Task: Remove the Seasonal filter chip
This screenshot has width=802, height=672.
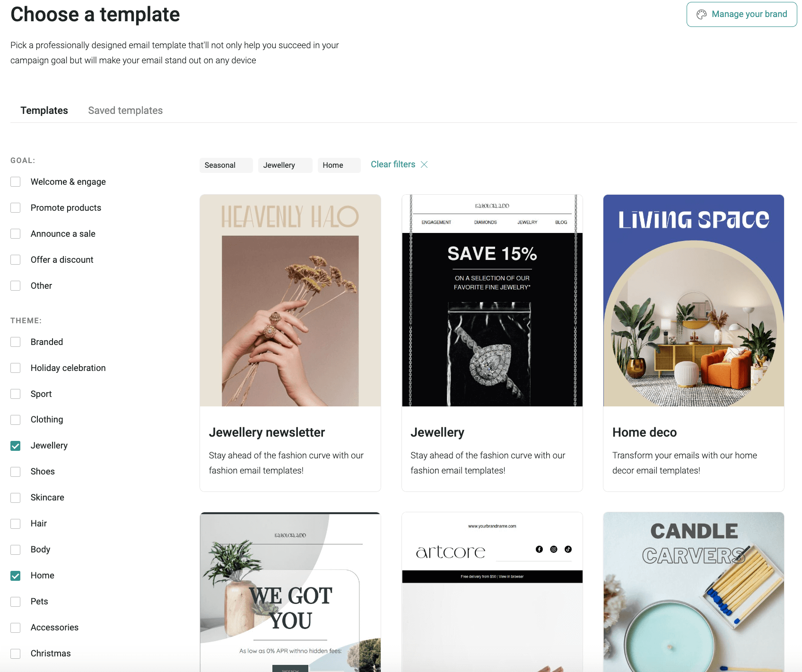Action: coord(226,165)
